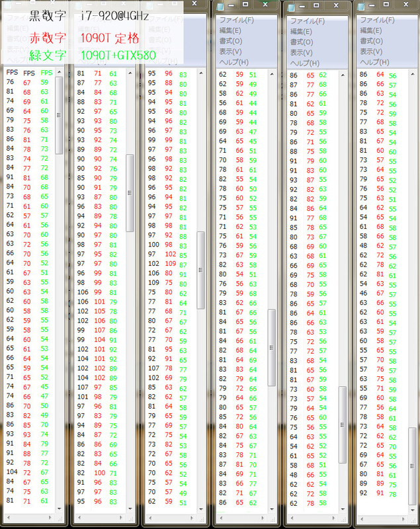
Task: Open 編集(E) menu in the fourth Notepad window
Action: [230, 30]
